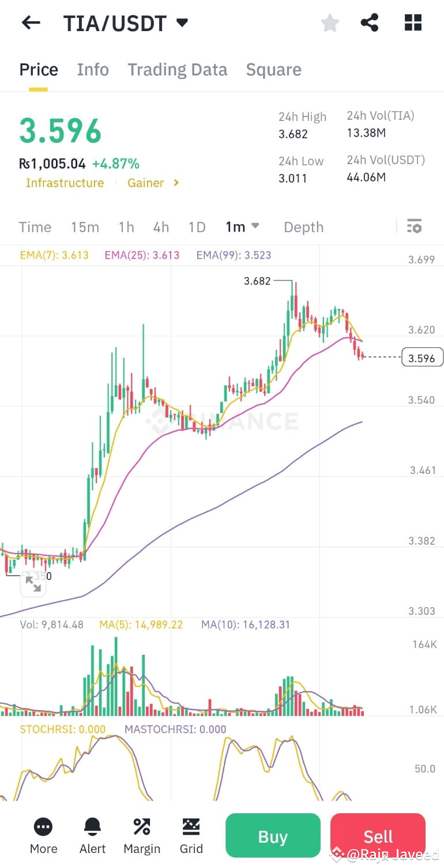Image resolution: width=444 pixels, height=868 pixels.
Task: Open the 1m timeframe dropdown
Action: click(242, 227)
